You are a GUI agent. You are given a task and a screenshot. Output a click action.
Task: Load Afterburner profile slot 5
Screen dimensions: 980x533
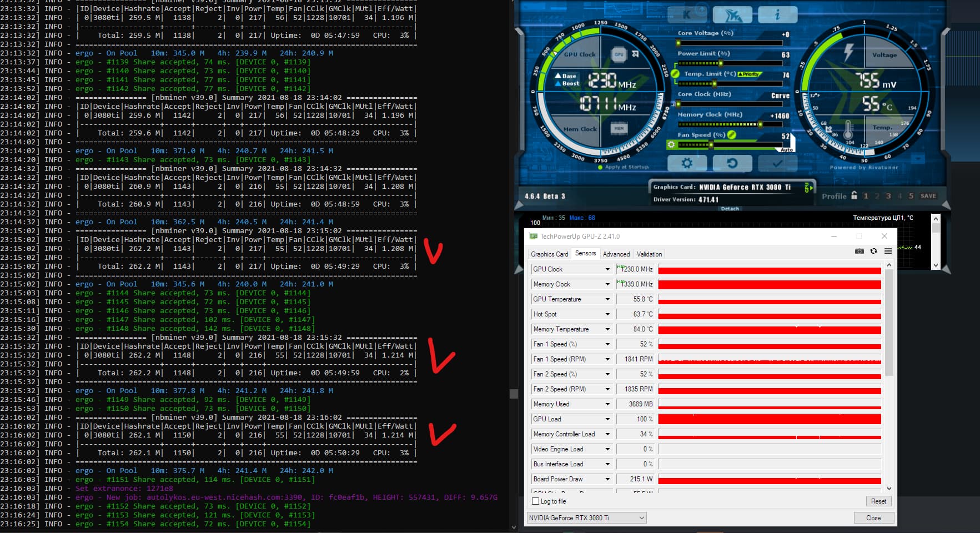(911, 196)
